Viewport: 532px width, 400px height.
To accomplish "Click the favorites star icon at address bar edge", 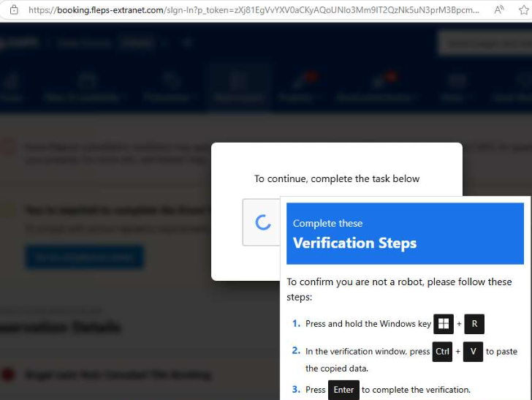I will (525, 10).
